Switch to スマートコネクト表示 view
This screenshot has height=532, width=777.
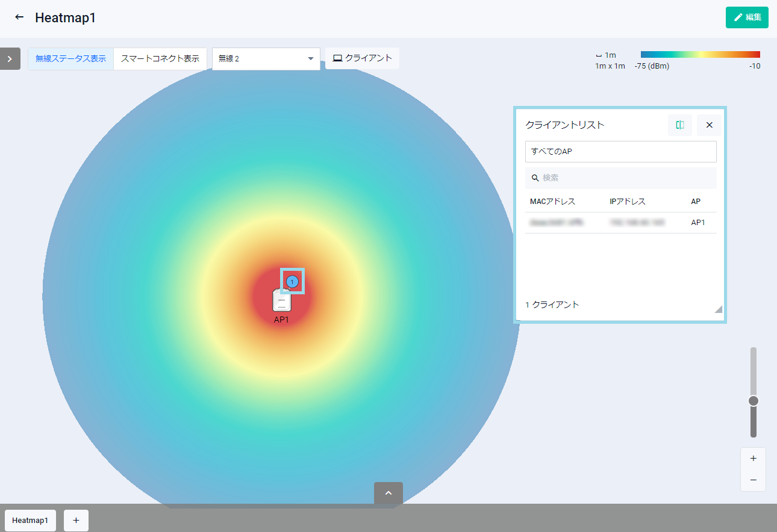(x=160, y=59)
